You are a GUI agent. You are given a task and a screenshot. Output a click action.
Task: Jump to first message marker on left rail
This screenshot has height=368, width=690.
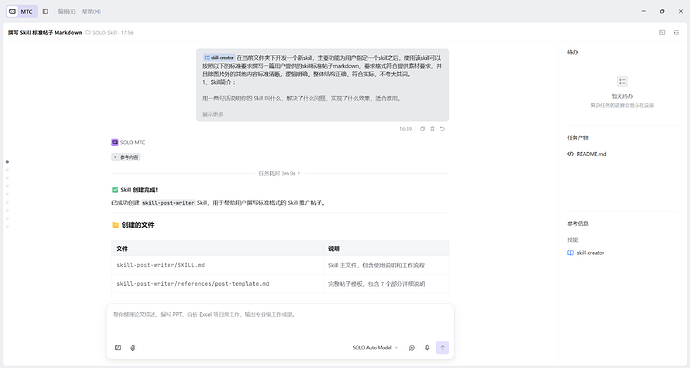7,162
